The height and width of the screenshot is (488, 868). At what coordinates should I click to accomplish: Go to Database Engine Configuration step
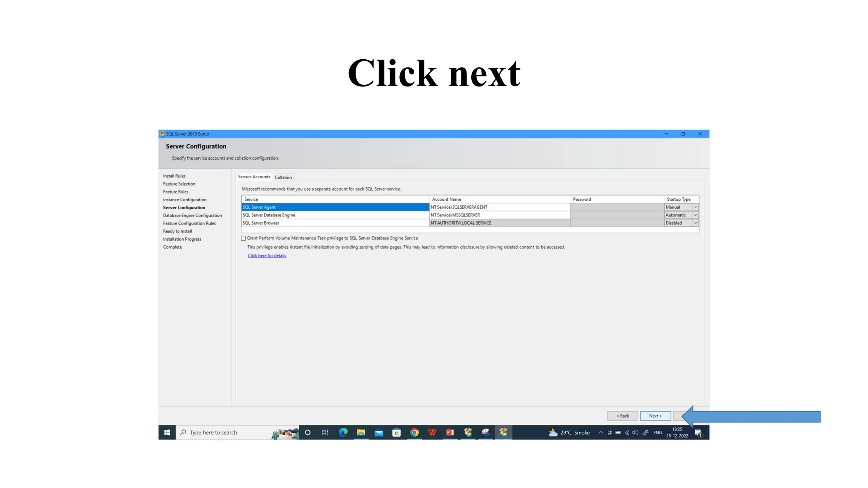coord(192,216)
